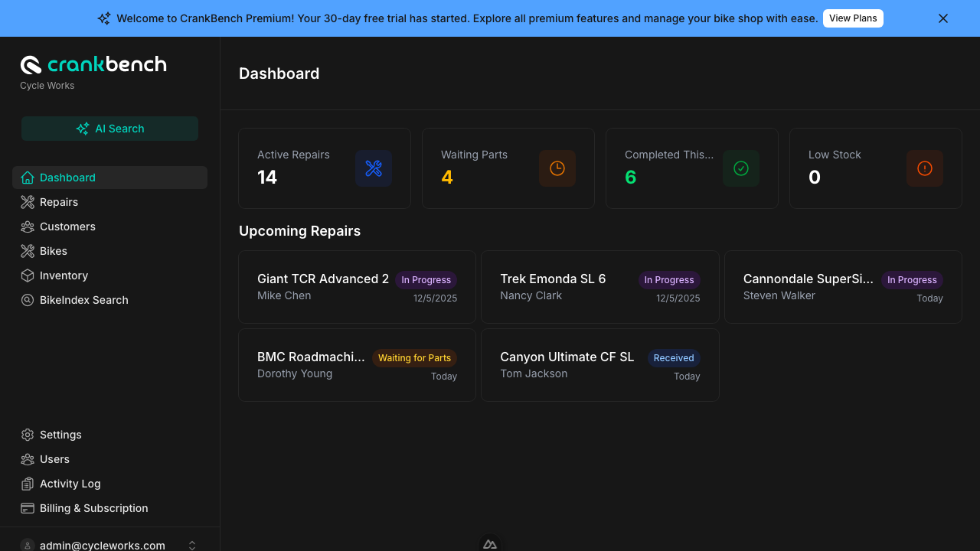980x551 pixels.
Task: Click the crossed-tools icon on Active Repairs card
Action: (x=374, y=168)
